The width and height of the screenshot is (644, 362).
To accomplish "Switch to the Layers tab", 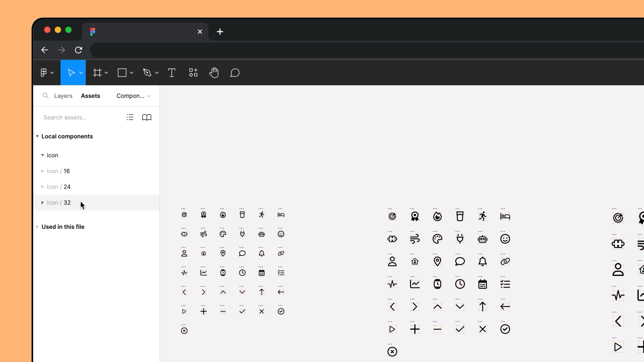I will tap(63, 96).
